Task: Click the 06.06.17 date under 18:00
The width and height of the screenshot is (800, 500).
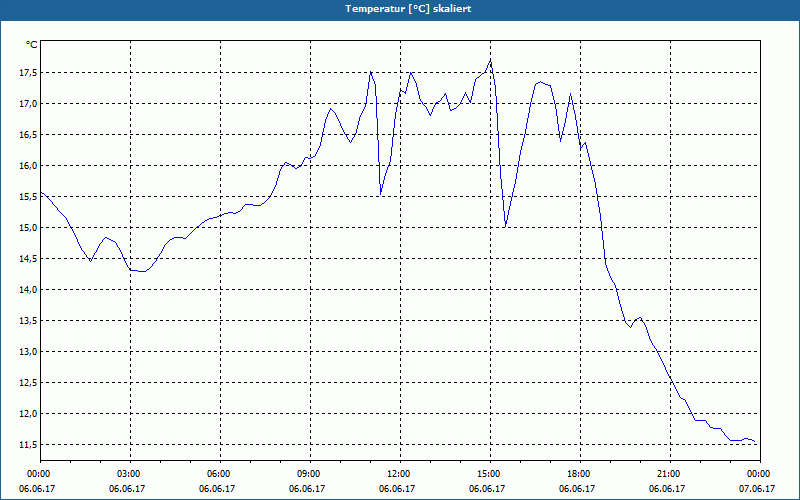Action: point(577,488)
